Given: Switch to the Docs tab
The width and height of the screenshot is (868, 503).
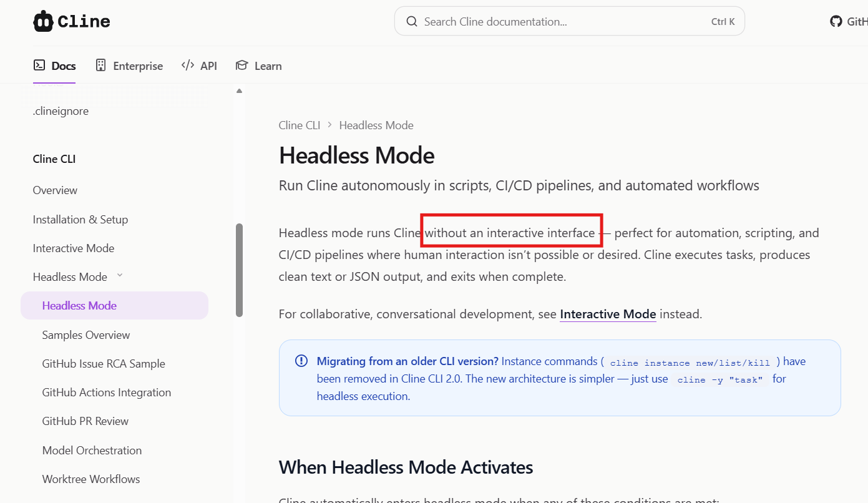Looking at the screenshot, I should [x=54, y=66].
